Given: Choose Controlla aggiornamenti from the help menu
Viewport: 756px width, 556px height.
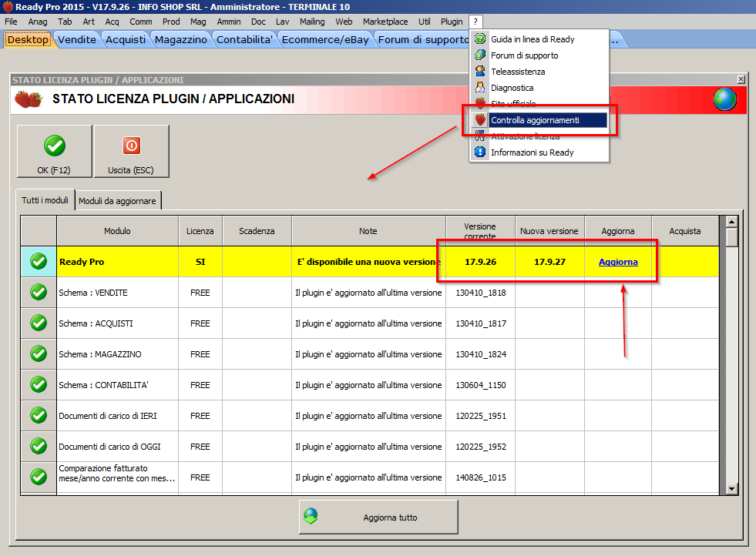Looking at the screenshot, I should click(541, 120).
